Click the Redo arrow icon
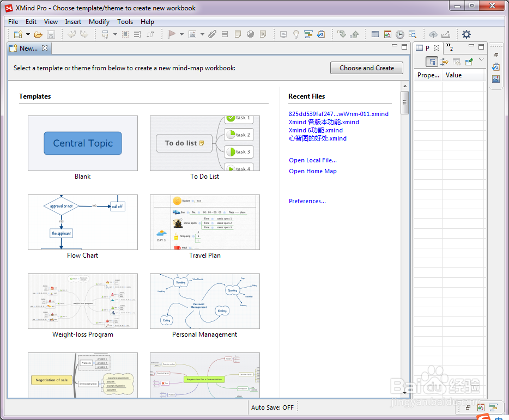The image size is (509, 420). pyautogui.click(x=84, y=34)
